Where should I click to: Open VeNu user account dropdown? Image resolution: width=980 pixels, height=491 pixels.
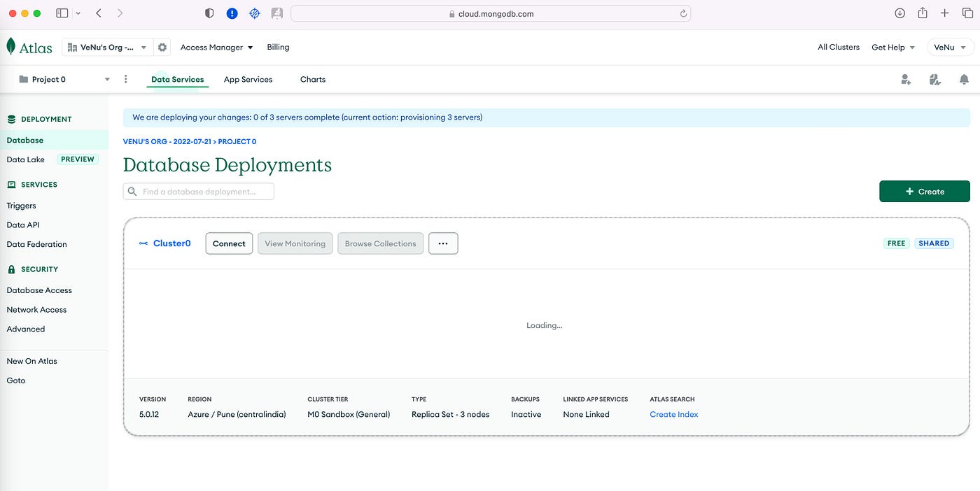(x=951, y=48)
